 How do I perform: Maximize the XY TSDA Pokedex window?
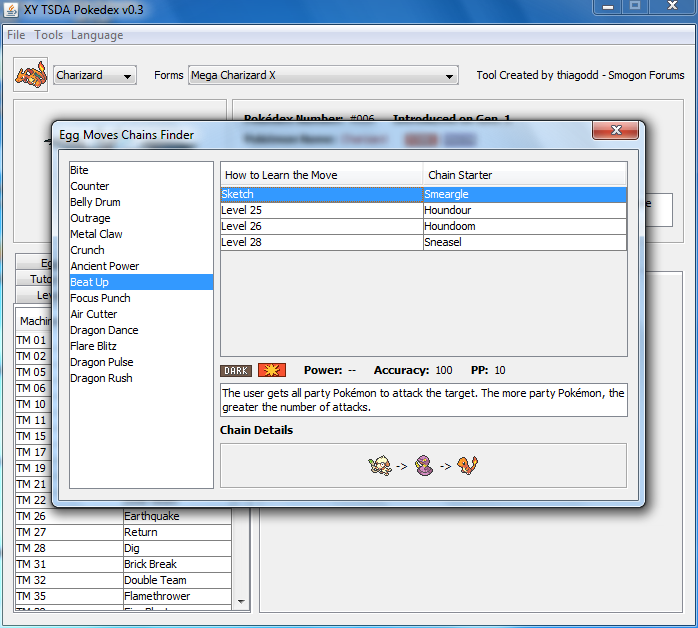point(635,6)
